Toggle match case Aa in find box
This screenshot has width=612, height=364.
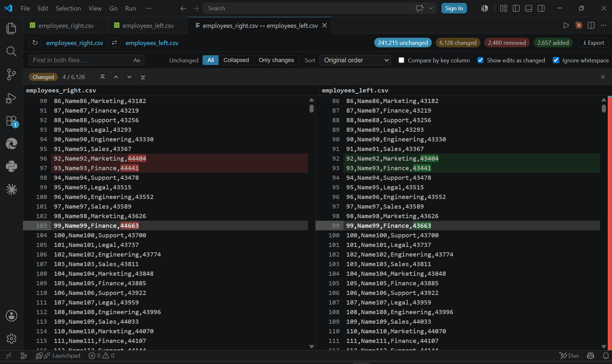point(136,60)
